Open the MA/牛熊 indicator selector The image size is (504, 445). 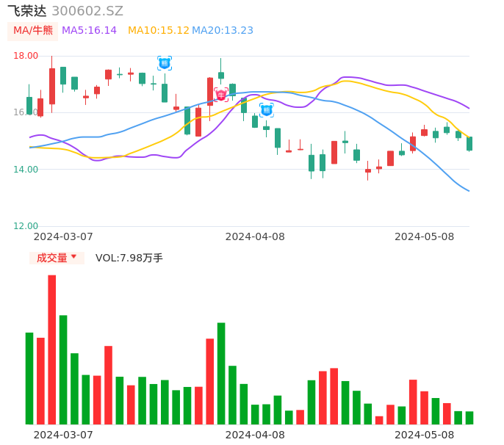(x=33, y=31)
